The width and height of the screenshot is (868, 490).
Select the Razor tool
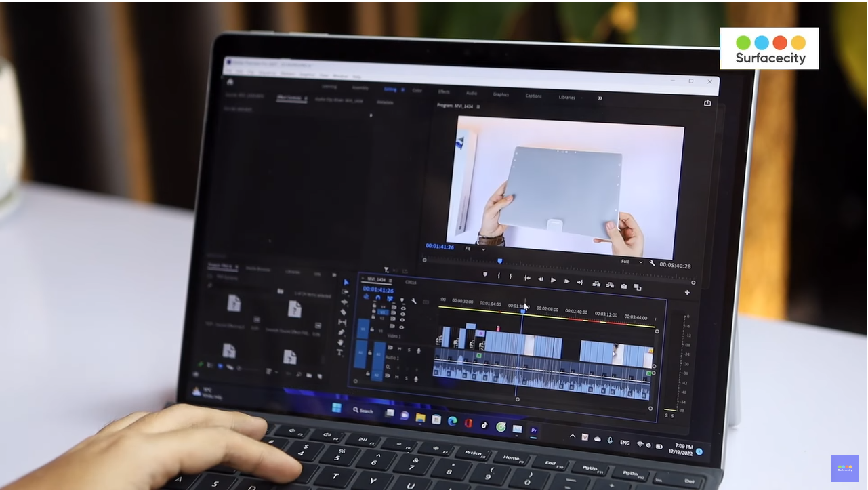pyautogui.click(x=343, y=312)
